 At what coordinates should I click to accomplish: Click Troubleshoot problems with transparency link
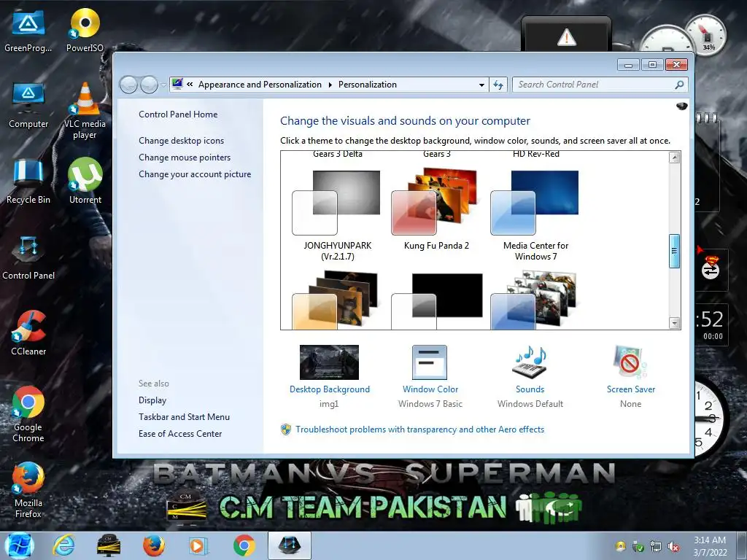[x=419, y=429]
